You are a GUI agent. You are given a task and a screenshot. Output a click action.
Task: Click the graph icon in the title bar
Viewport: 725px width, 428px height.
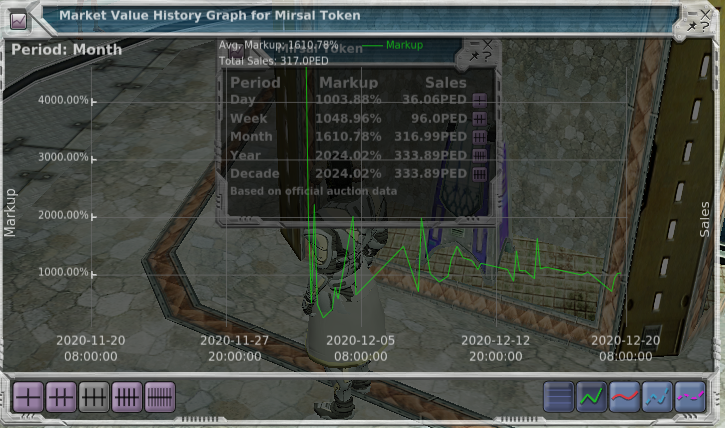click(18, 20)
